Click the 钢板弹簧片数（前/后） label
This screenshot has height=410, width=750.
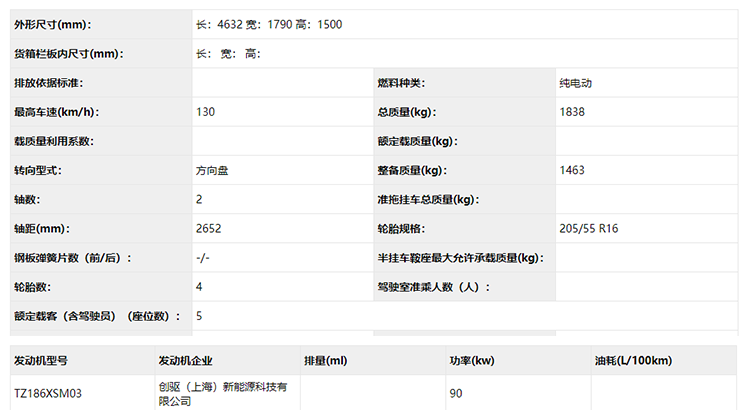(x=72, y=258)
